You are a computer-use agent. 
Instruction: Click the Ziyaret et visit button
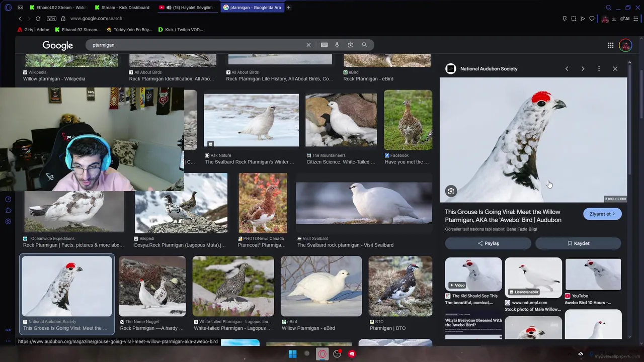pyautogui.click(x=602, y=214)
